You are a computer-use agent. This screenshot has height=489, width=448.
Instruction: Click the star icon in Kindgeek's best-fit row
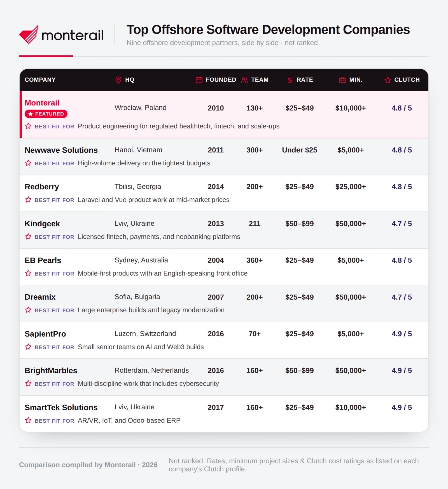[28, 237]
